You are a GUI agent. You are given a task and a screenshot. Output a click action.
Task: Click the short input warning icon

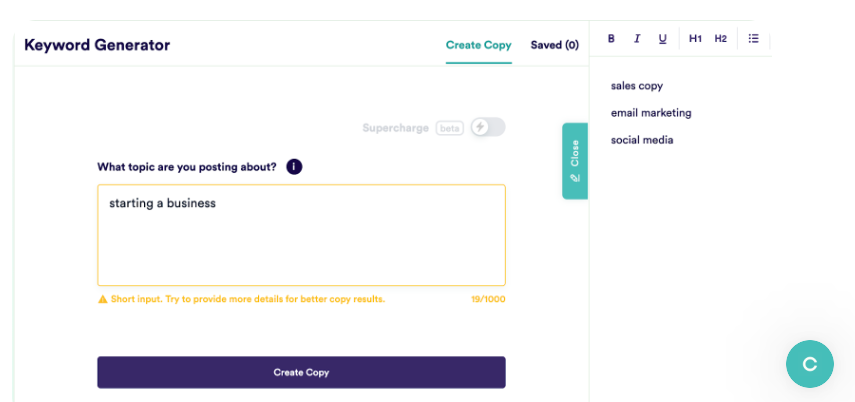tap(102, 299)
